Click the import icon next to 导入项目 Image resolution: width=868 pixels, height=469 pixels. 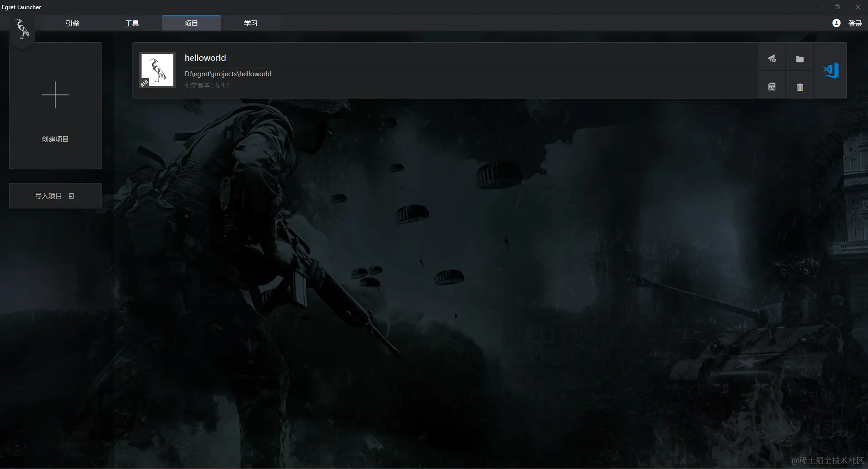tap(71, 196)
